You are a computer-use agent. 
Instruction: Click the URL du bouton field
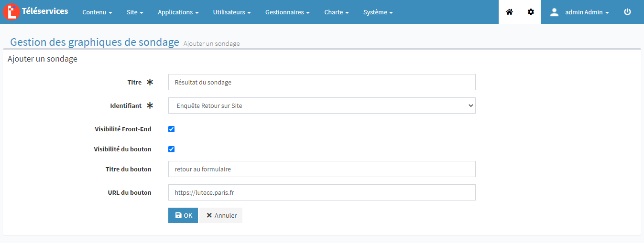coord(322,193)
